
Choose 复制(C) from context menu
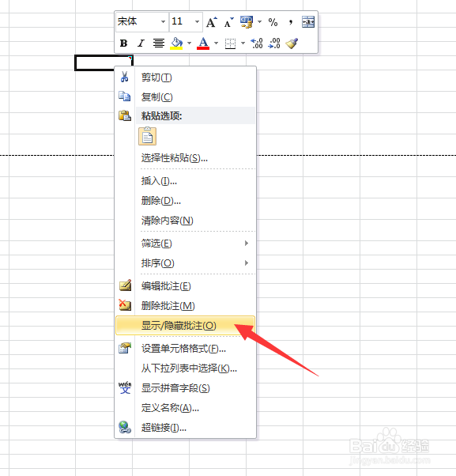pyautogui.click(x=186, y=97)
